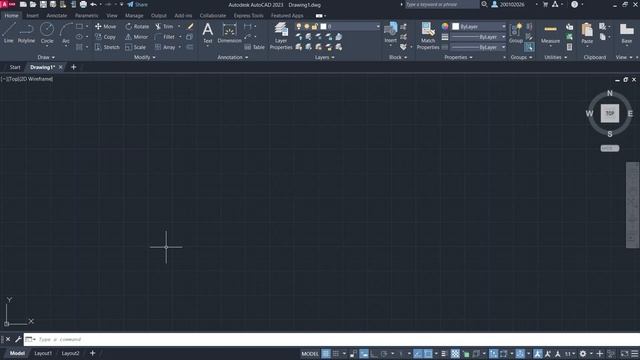The image size is (640, 360).
Task: Select the Arc tool
Action: 66,33
